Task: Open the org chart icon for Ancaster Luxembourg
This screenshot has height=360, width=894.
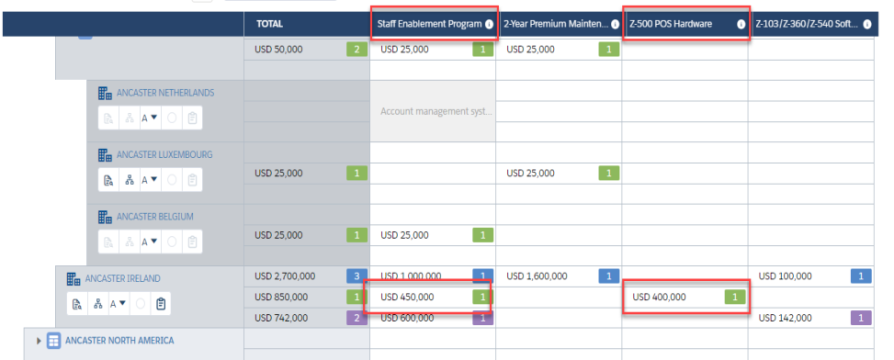Action: 129,180
